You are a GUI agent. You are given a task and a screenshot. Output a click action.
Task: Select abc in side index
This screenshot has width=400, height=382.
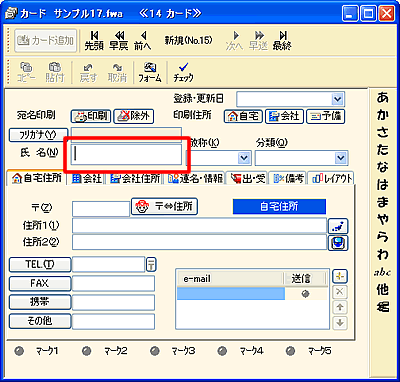tap(382, 273)
